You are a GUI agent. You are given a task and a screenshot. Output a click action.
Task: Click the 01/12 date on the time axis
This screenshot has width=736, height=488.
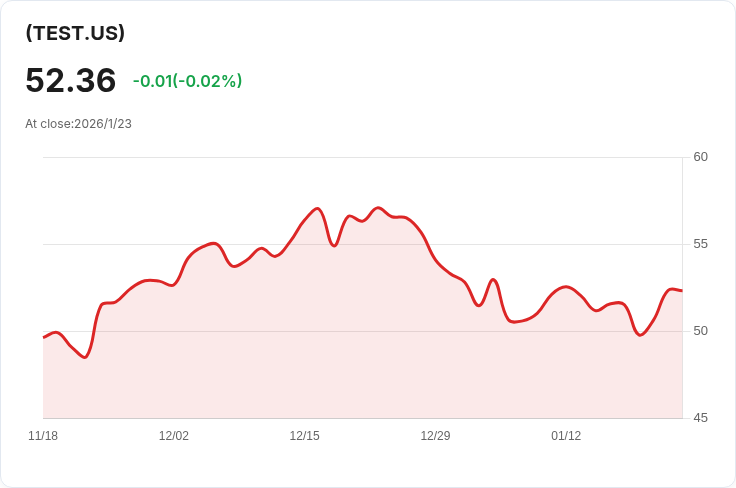[566, 436]
